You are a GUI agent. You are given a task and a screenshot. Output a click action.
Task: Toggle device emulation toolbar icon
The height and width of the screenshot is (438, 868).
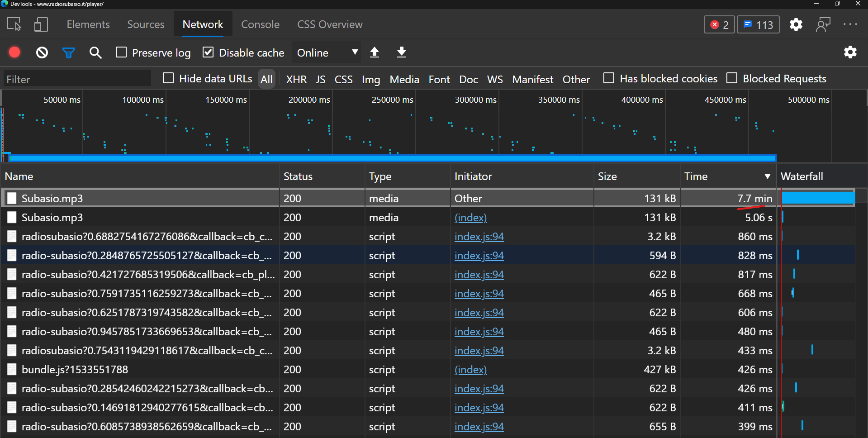(41, 24)
